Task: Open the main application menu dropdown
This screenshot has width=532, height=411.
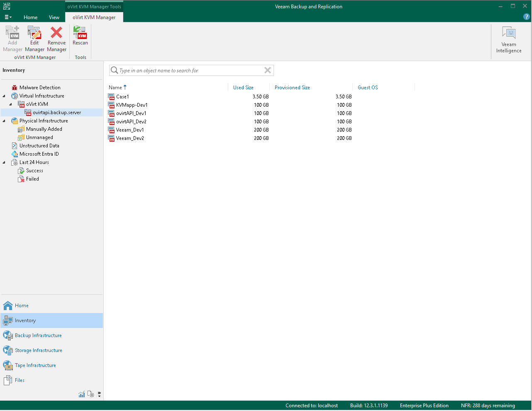Action: pyautogui.click(x=8, y=17)
